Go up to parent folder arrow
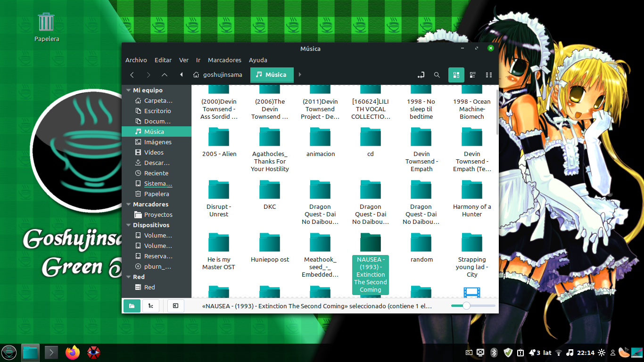 pyautogui.click(x=165, y=75)
